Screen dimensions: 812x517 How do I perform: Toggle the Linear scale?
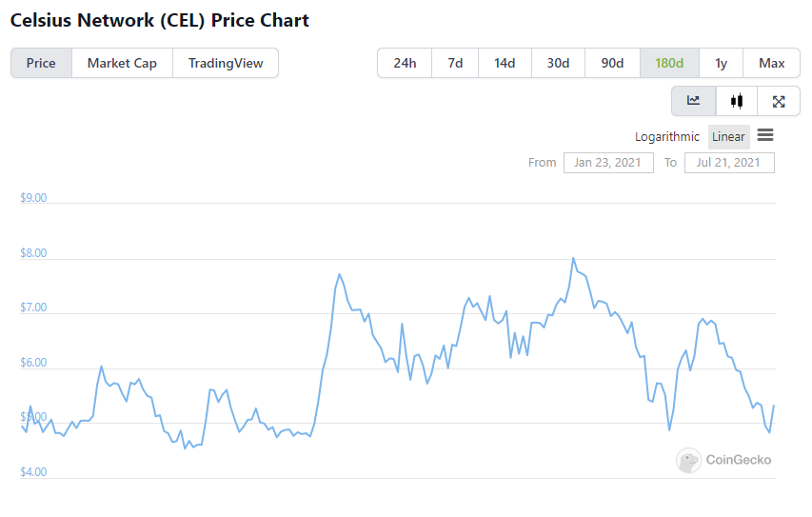point(728,137)
